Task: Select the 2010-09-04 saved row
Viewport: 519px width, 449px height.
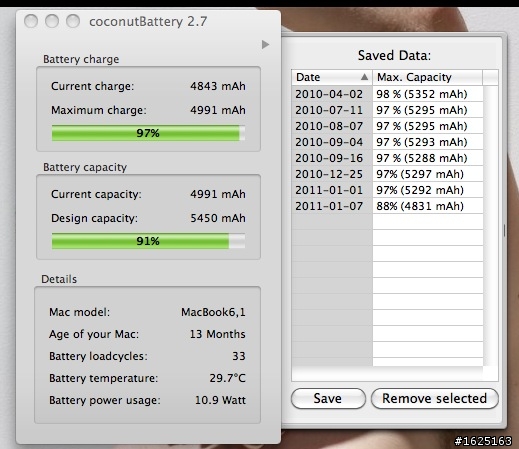Action: point(387,142)
